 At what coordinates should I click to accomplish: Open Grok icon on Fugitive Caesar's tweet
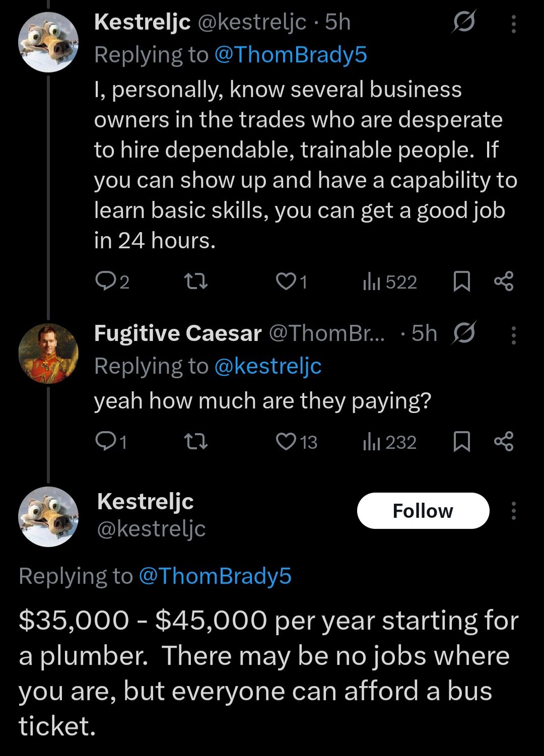(x=464, y=332)
